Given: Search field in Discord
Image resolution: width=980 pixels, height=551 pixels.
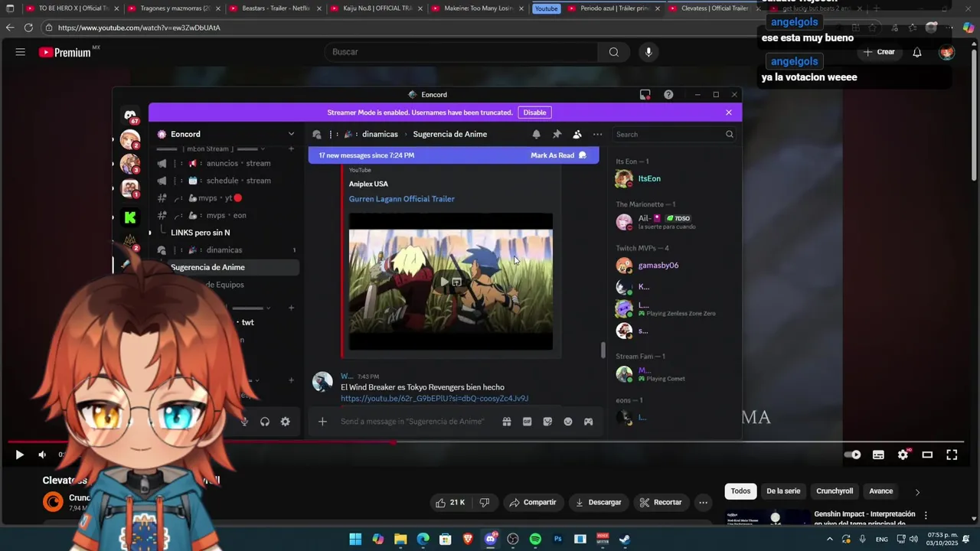Looking at the screenshot, I should [675, 134].
